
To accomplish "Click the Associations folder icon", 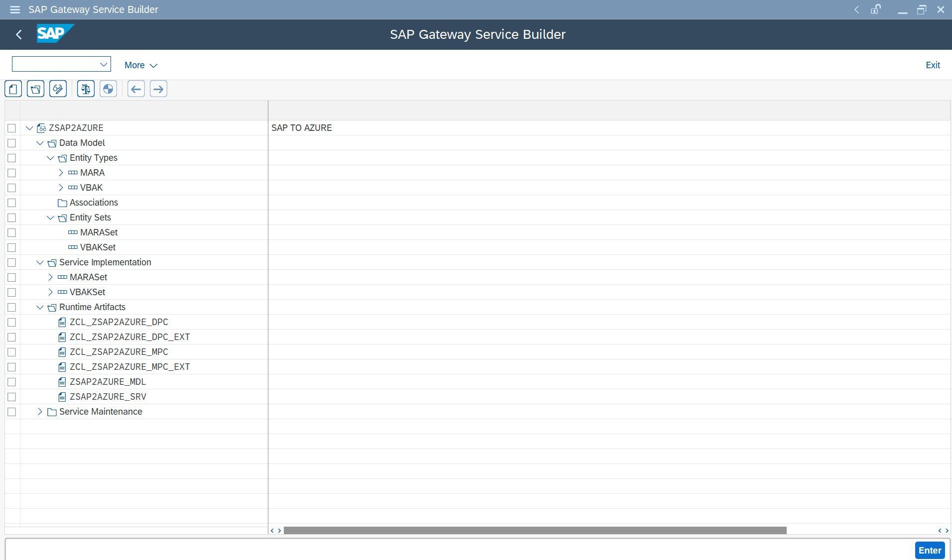I will pyautogui.click(x=62, y=203).
